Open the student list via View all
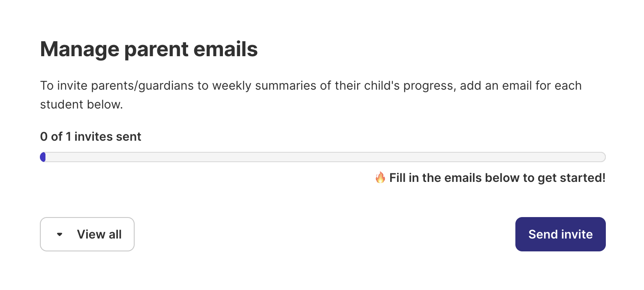The height and width of the screenshot is (290, 644). point(87,234)
